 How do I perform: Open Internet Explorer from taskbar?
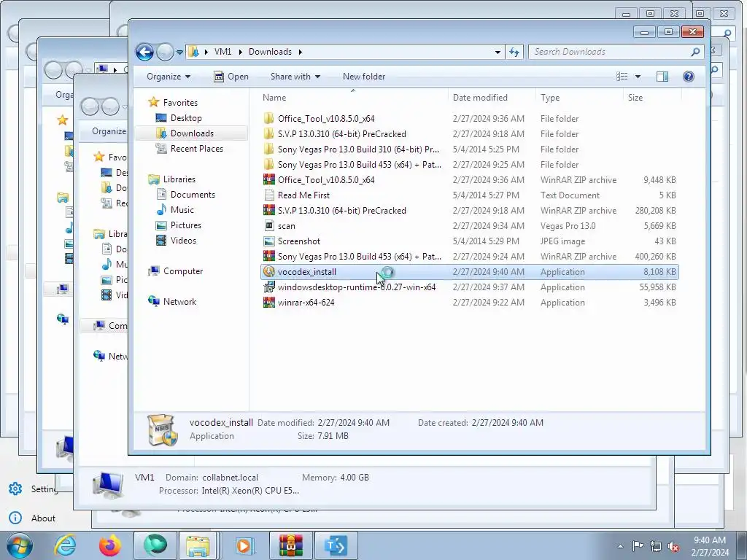(x=65, y=545)
